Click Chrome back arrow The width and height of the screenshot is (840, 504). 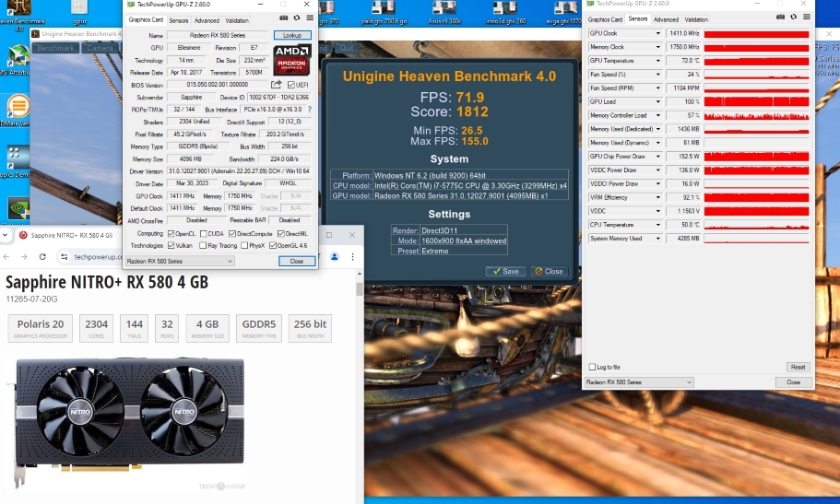point(6,257)
